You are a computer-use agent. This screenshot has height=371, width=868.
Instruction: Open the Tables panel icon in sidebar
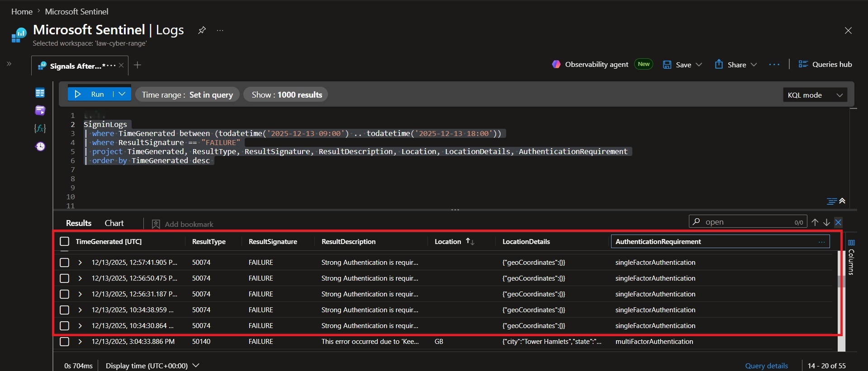click(40, 93)
